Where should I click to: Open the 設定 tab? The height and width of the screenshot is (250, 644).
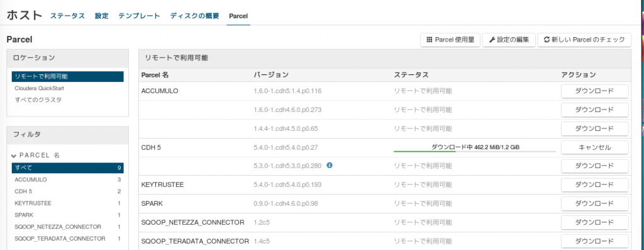101,16
